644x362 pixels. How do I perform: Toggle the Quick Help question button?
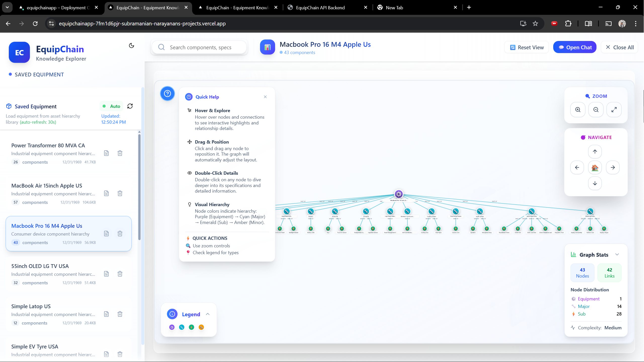coord(167,94)
